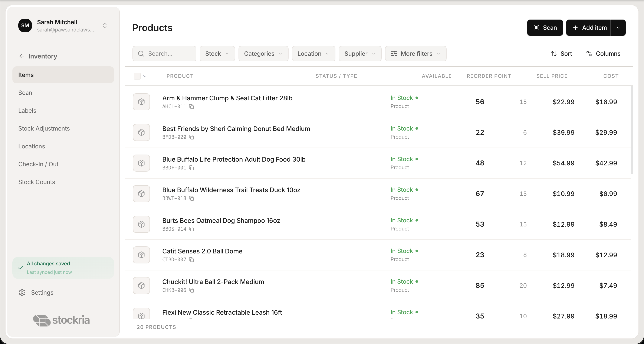
Task: Open the Labels section in sidebar
Action: pyautogui.click(x=27, y=110)
